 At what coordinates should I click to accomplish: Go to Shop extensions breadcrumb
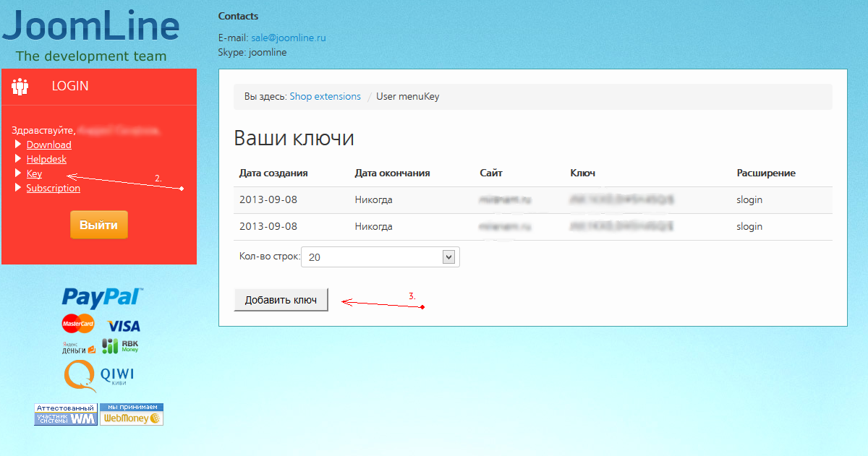(x=325, y=96)
